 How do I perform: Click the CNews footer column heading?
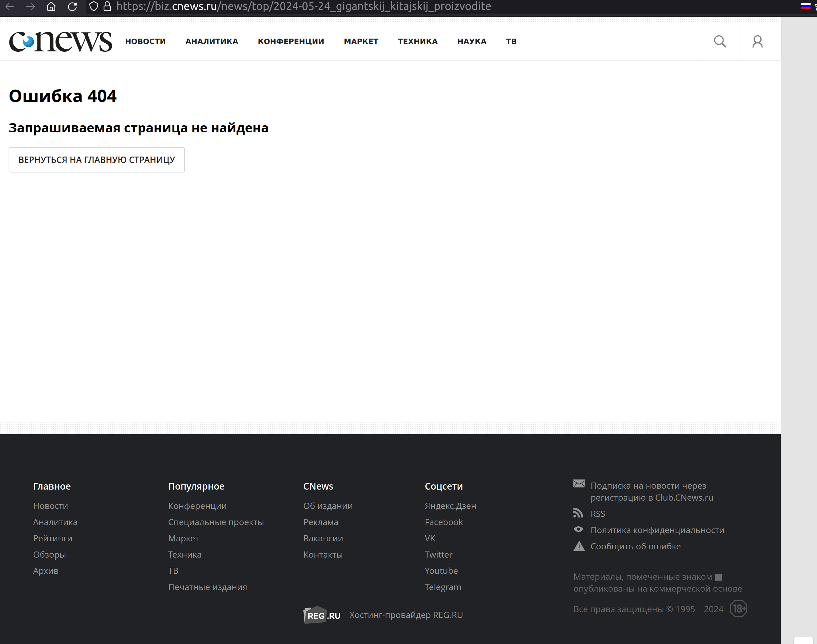click(x=318, y=486)
